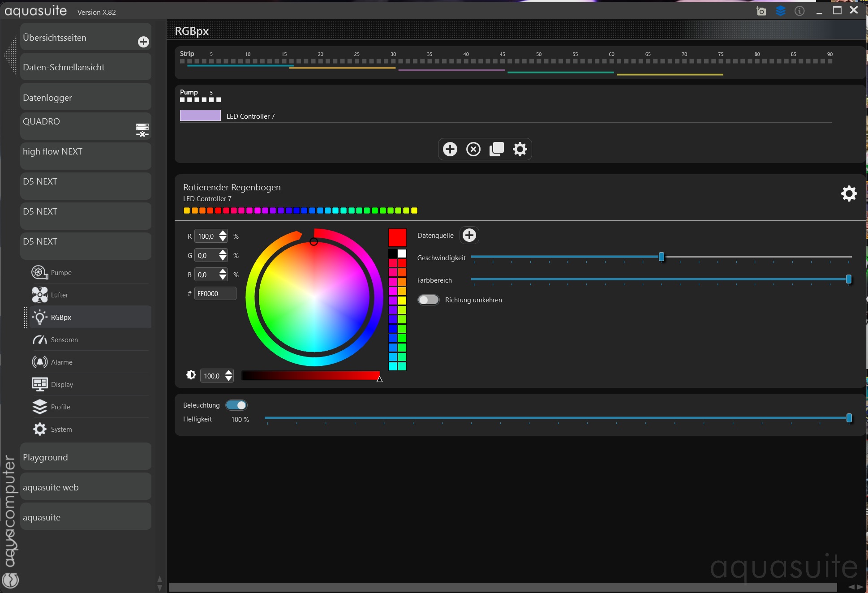Open the Sensoren menu entry
Viewport: 868px width, 593px height.
(x=64, y=340)
